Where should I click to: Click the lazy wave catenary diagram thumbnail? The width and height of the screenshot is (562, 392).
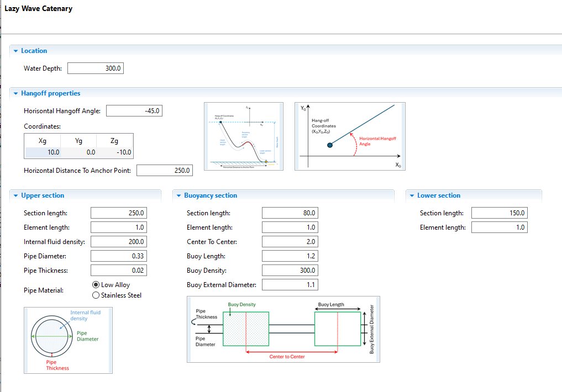point(244,136)
